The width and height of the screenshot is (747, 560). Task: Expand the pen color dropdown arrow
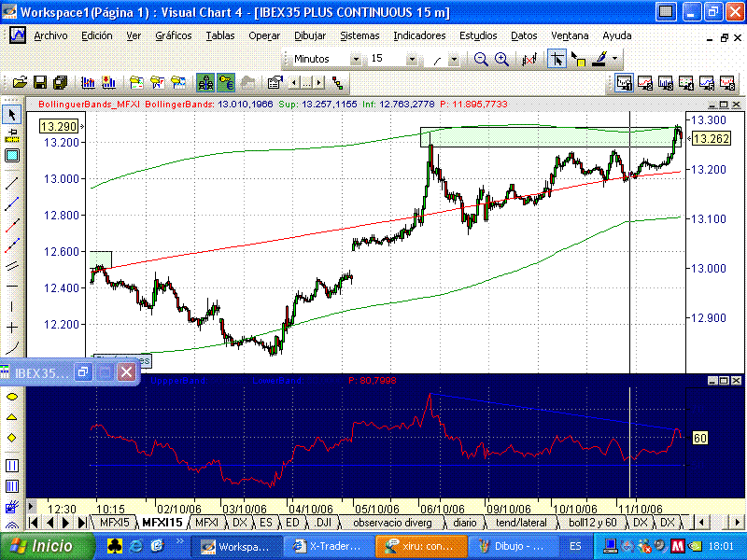tap(614, 59)
